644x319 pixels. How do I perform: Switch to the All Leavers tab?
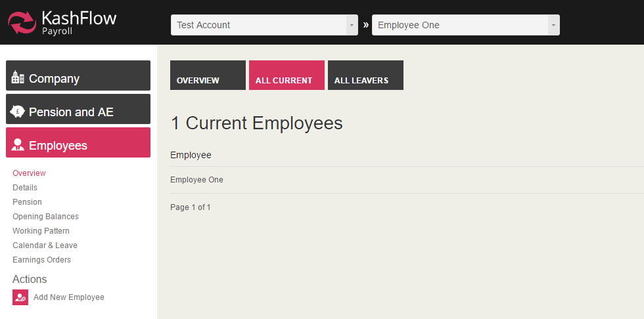click(x=365, y=75)
